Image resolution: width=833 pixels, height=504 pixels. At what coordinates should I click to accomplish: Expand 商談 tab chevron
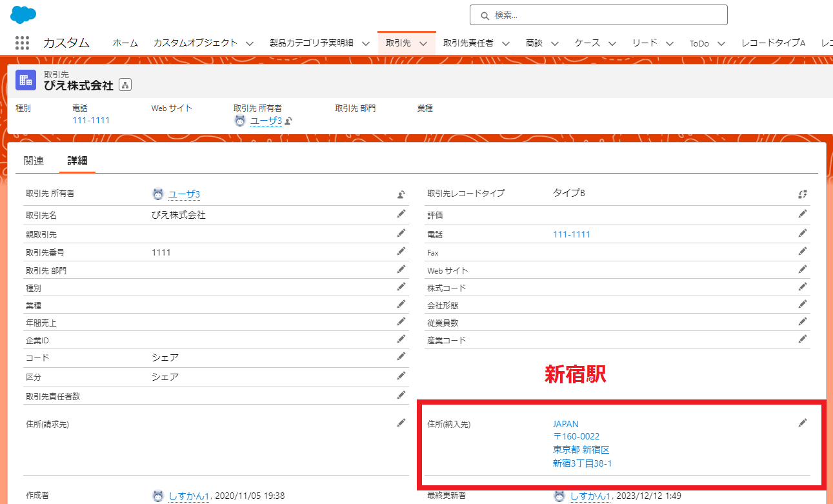point(555,44)
